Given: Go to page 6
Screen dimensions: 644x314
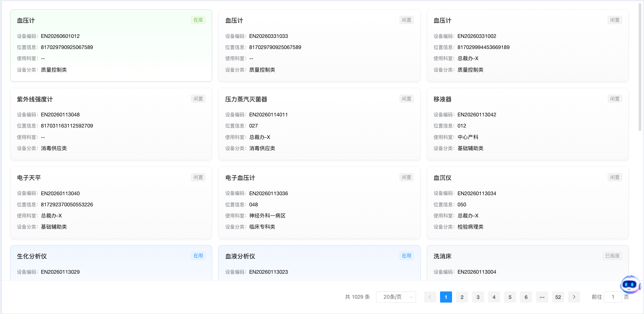Looking at the screenshot, I should click(526, 297).
